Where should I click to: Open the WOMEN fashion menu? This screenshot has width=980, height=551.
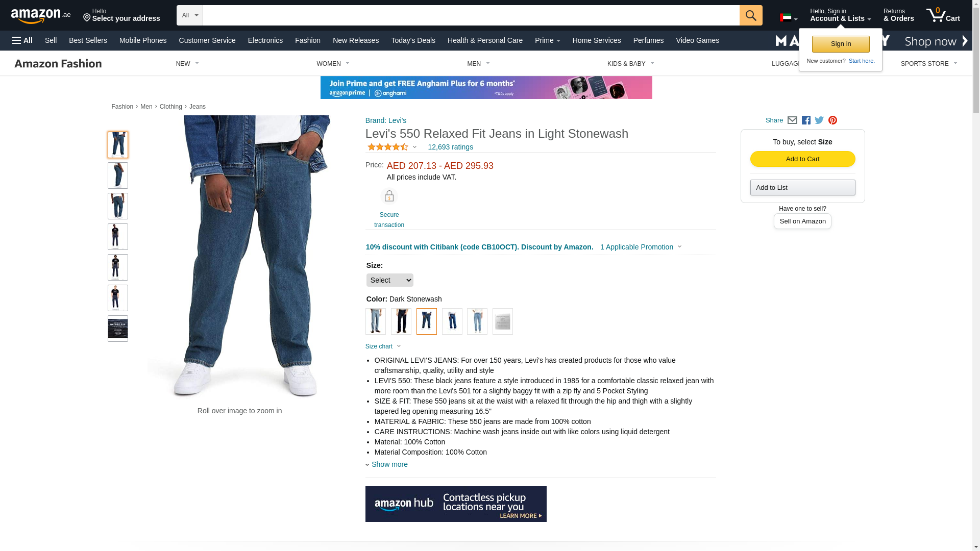tap(333, 64)
